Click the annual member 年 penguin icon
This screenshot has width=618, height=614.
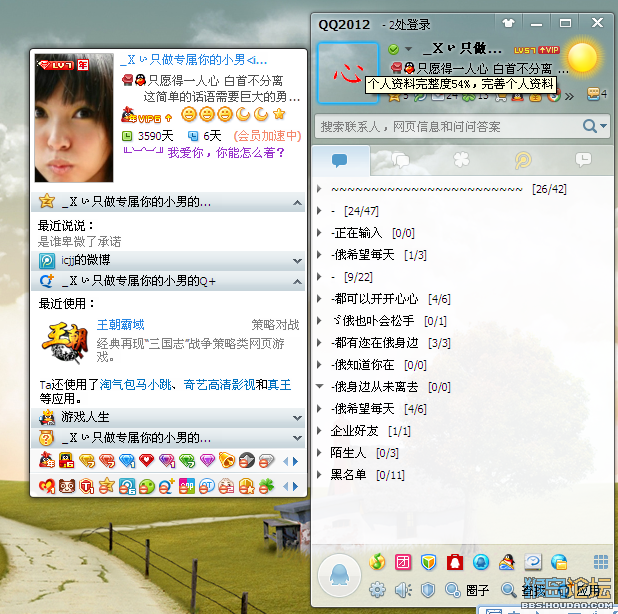pyautogui.click(x=47, y=460)
